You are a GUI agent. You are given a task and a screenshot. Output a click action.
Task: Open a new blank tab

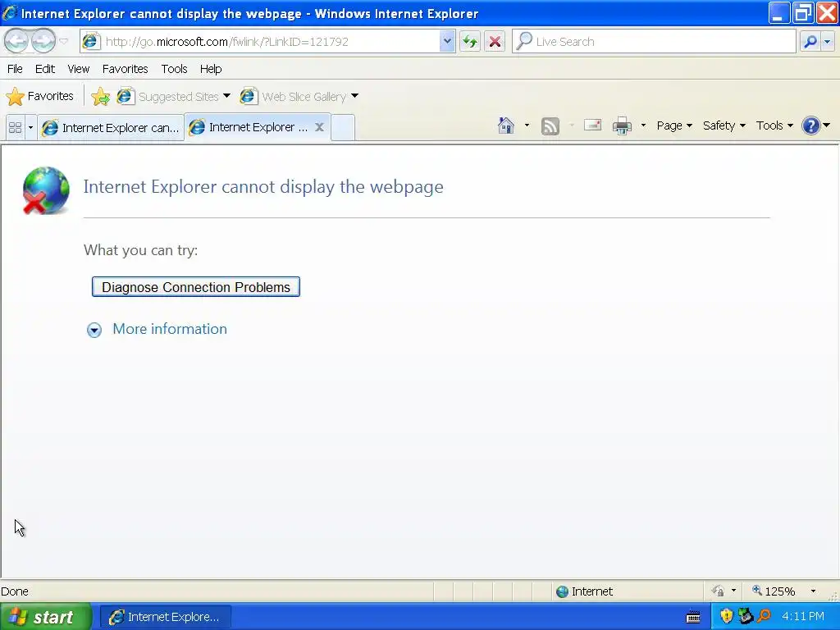pyautogui.click(x=343, y=127)
